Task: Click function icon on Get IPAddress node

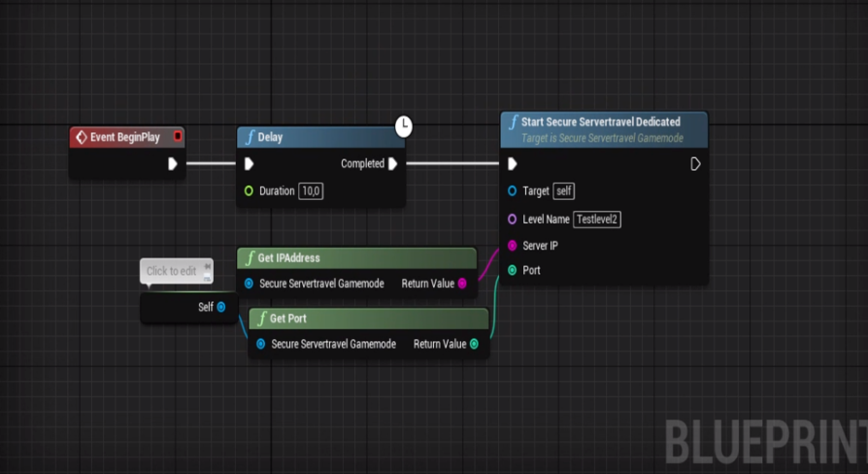Action: [250, 258]
